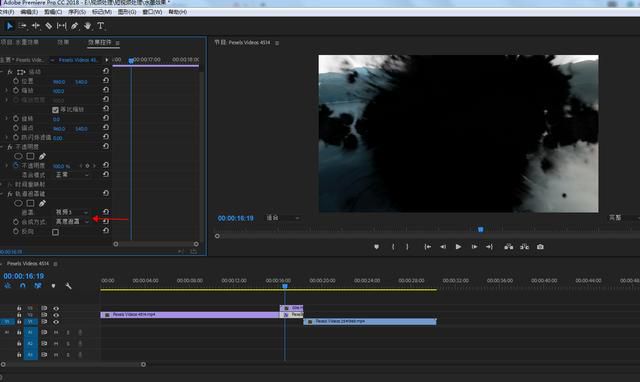The height and width of the screenshot is (382, 640).
Task: Open the Clip menu
Action: [53, 12]
